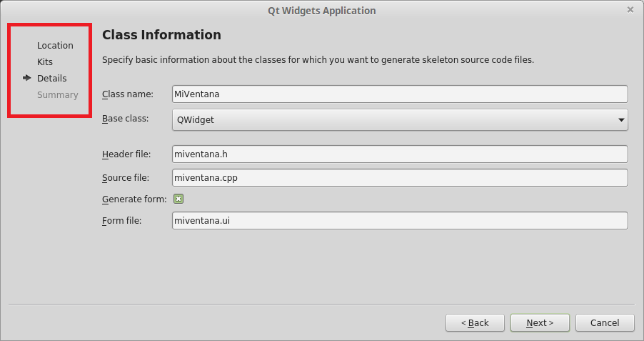
Task: Jump to the Summary wizard step
Action: pyautogui.click(x=57, y=94)
